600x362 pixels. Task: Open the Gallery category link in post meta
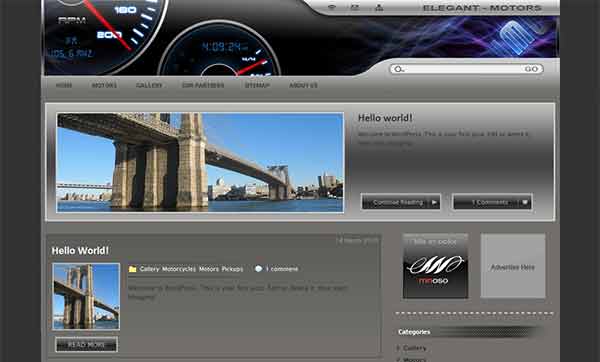click(149, 269)
